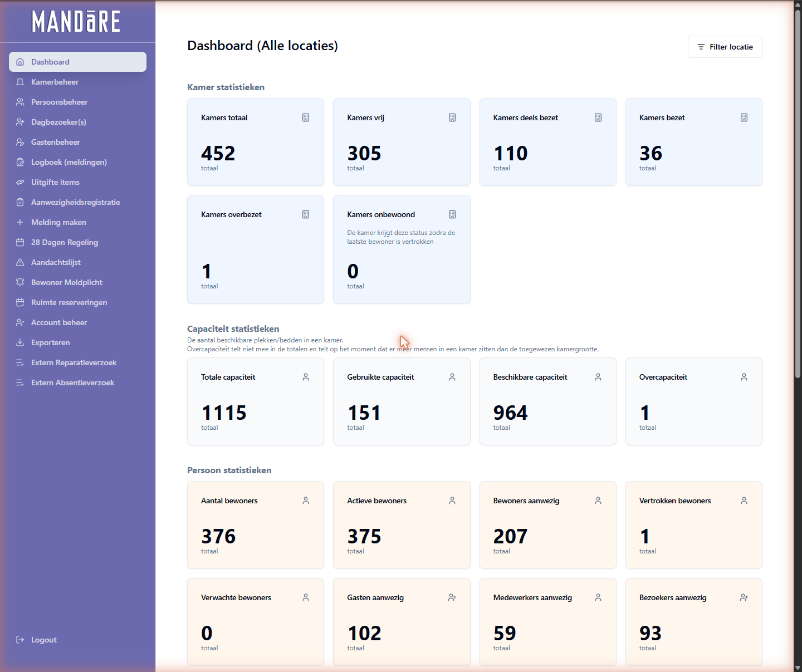Click the Kamers vrij value 305
This screenshot has height=672, width=802.
click(364, 153)
